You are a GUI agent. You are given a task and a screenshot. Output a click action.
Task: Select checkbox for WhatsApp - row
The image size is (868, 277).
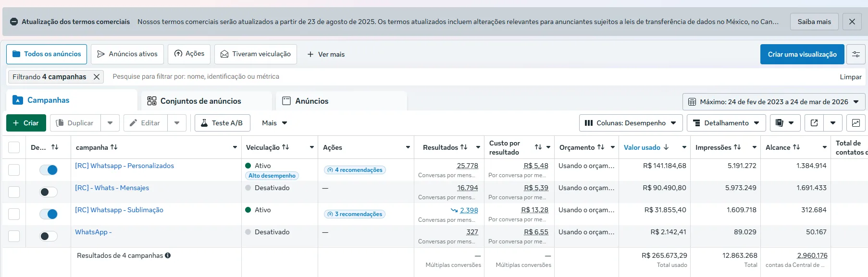14,236
